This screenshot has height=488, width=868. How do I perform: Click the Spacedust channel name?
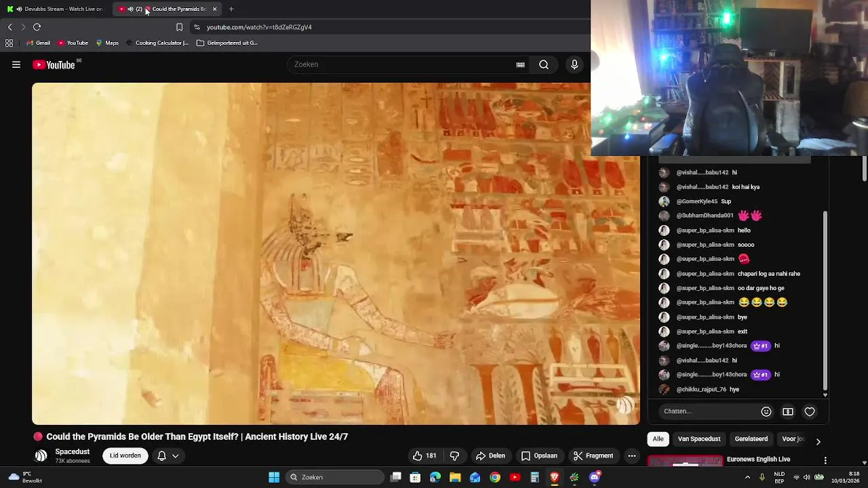(x=73, y=451)
